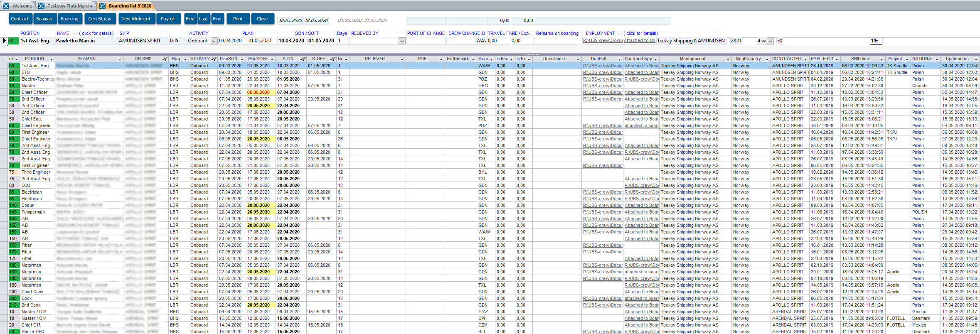Click the SON date 10.03.2020 field
Viewport: 980px width, 334px height.
291,41
